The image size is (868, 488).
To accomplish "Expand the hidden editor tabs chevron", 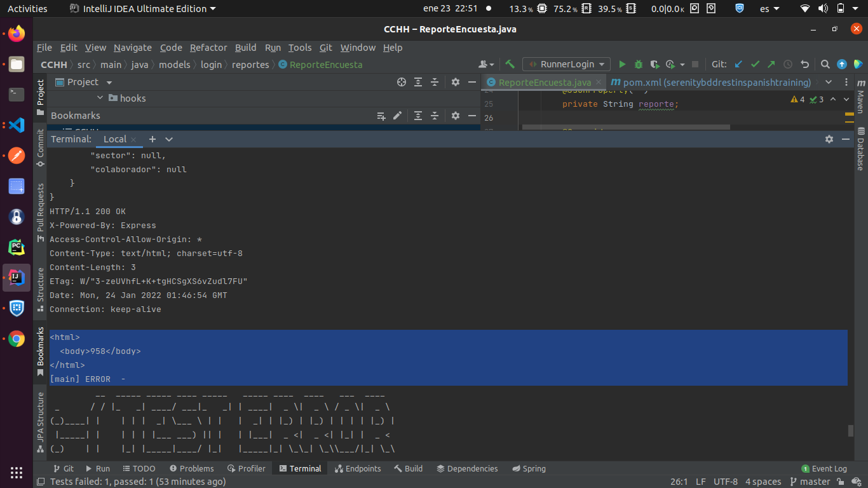I will click(829, 82).
